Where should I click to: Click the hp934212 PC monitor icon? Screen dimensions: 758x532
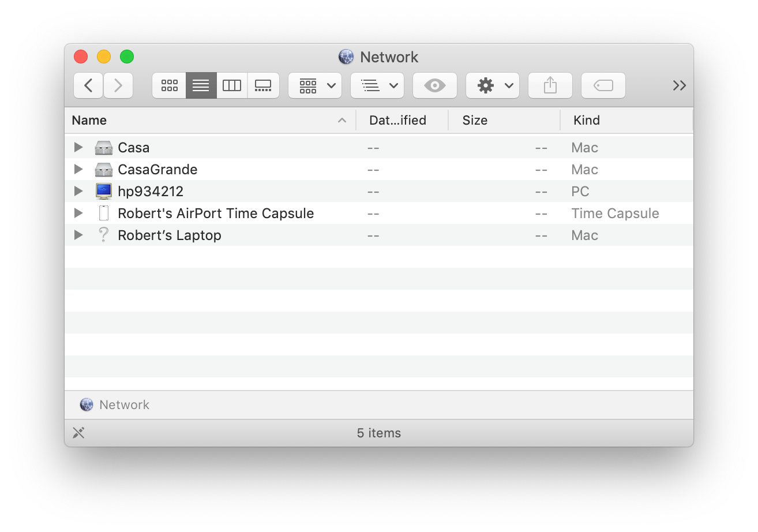click(x=104, y=191)
